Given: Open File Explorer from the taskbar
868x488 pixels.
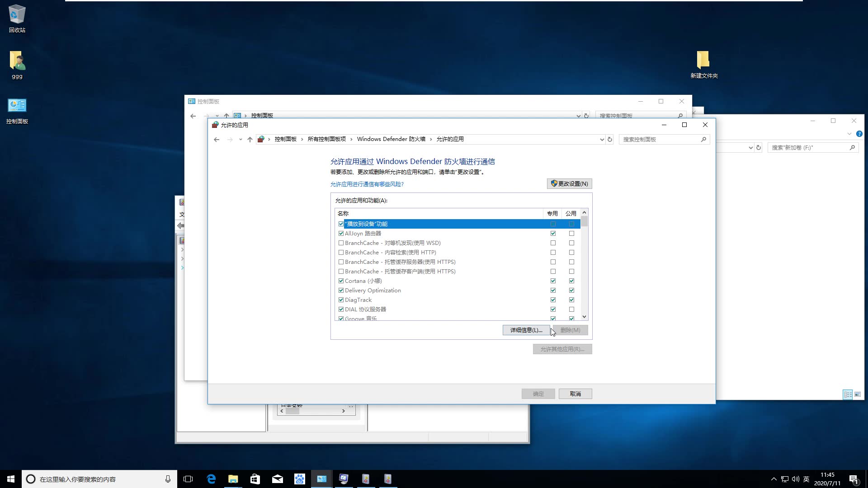Looking at the screenshot, I should [x=233, y=479].
